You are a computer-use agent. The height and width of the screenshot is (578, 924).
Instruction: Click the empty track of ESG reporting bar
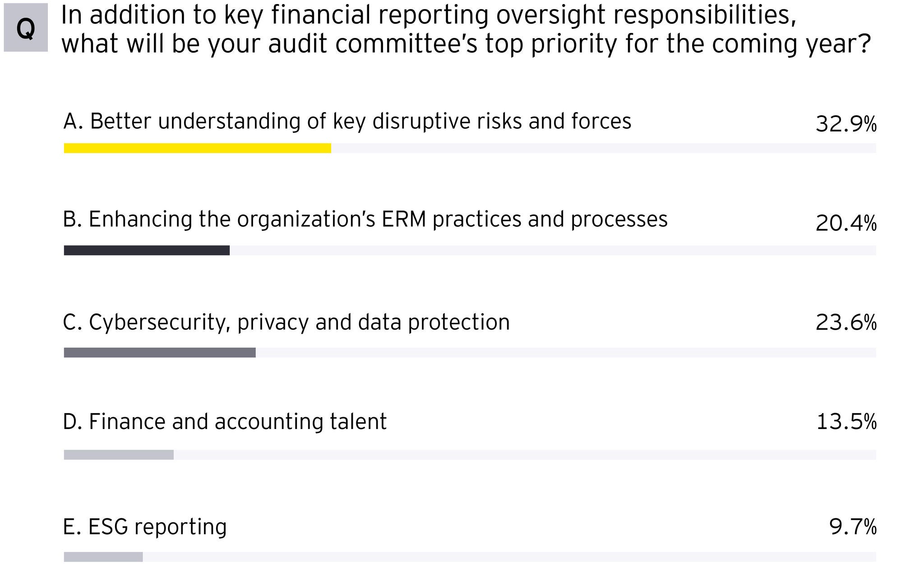(509, 557)
